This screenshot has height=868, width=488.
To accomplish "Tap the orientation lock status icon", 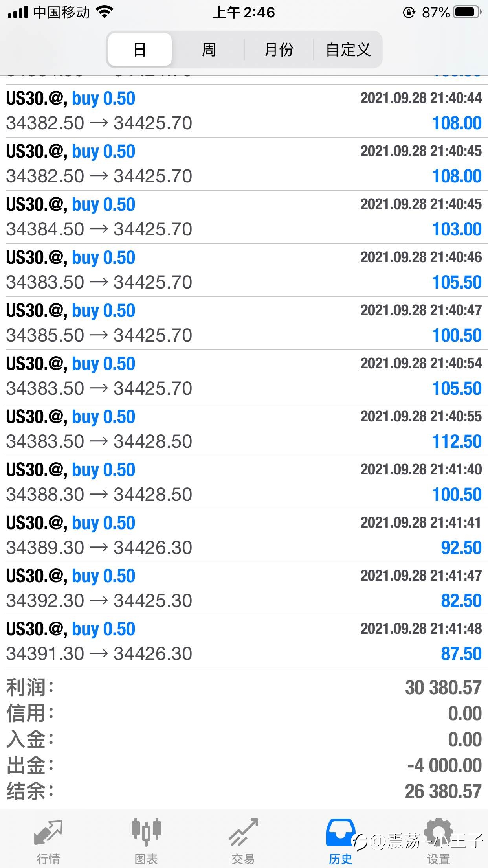I will [409, 13].
